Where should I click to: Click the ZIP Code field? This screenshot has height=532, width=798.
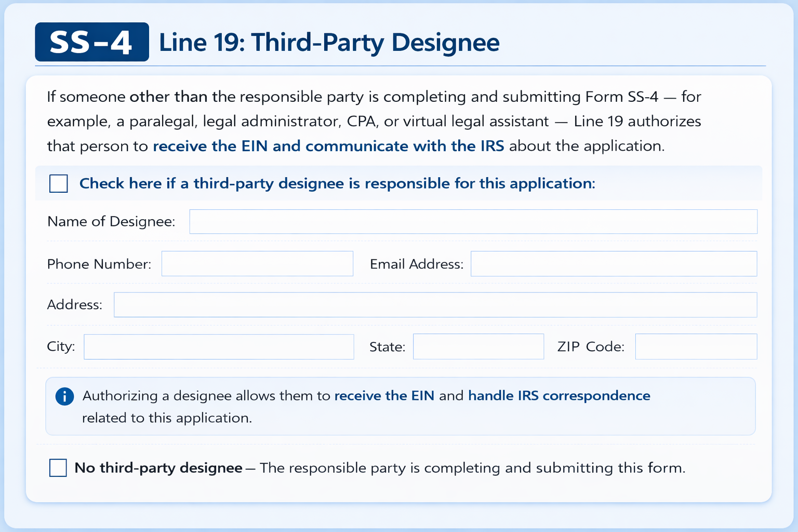click(696, 347)
